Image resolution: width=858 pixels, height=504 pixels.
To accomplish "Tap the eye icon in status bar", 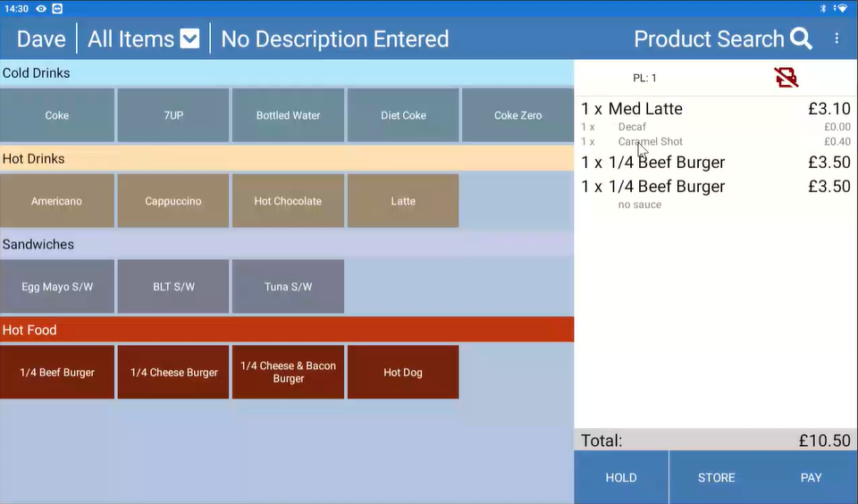I will [41, 8].
